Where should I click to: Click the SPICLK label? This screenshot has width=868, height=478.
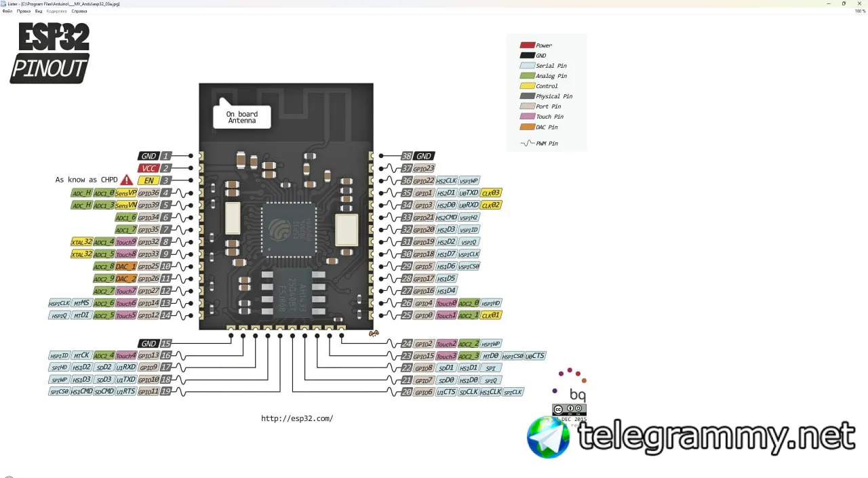pos(513,392)
